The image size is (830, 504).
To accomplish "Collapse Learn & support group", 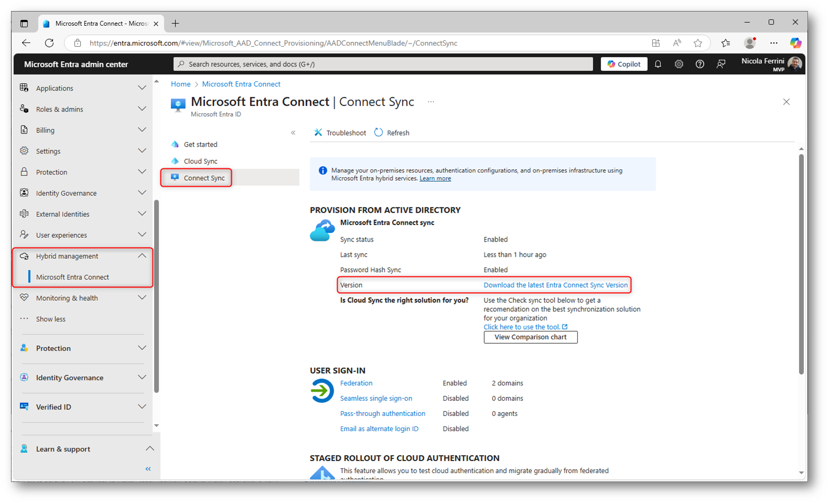I will pyautogui.click(x=86, y=448).
